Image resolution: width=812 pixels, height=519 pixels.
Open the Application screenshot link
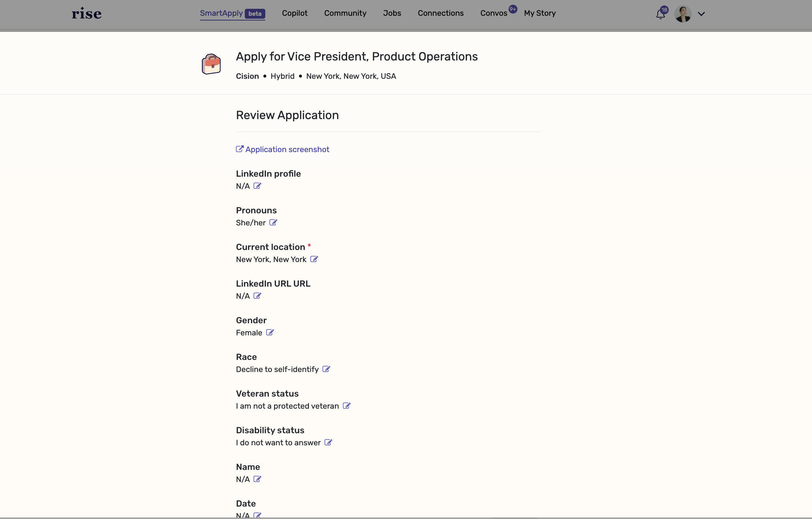click(x=283, y=149)
